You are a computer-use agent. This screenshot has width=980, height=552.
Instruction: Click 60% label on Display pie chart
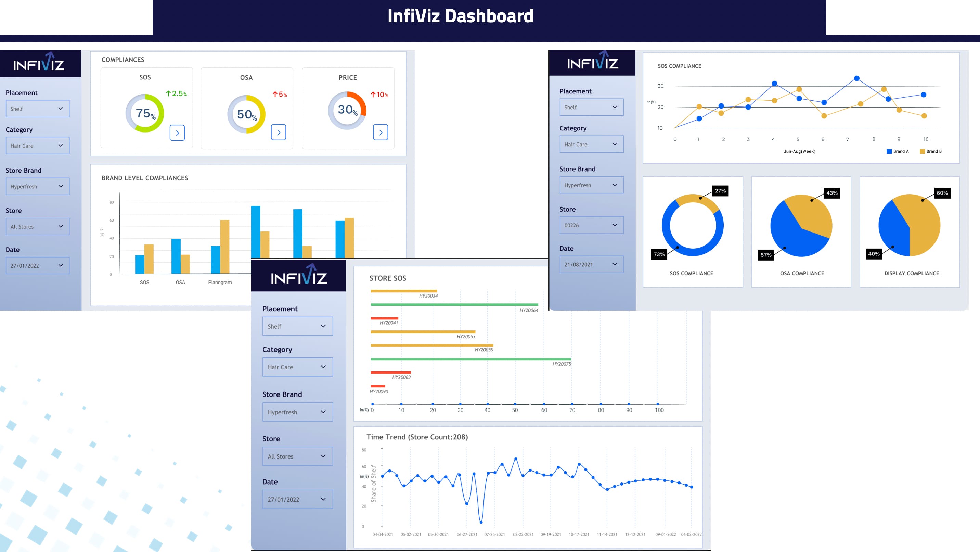point(942,193)
